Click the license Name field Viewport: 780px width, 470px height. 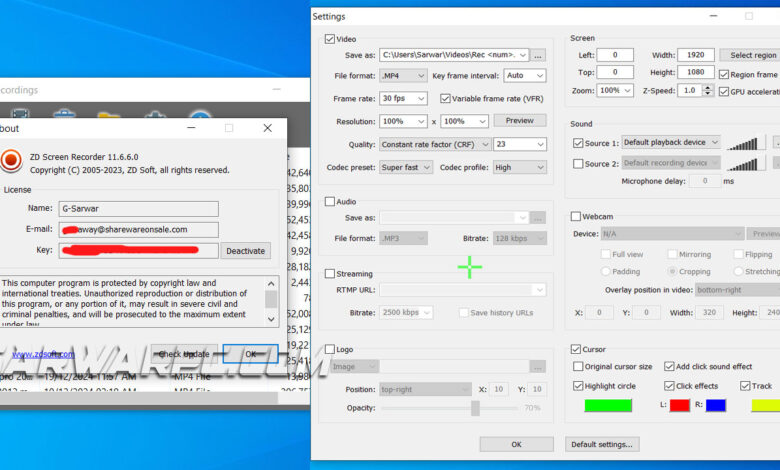point(138,209)
